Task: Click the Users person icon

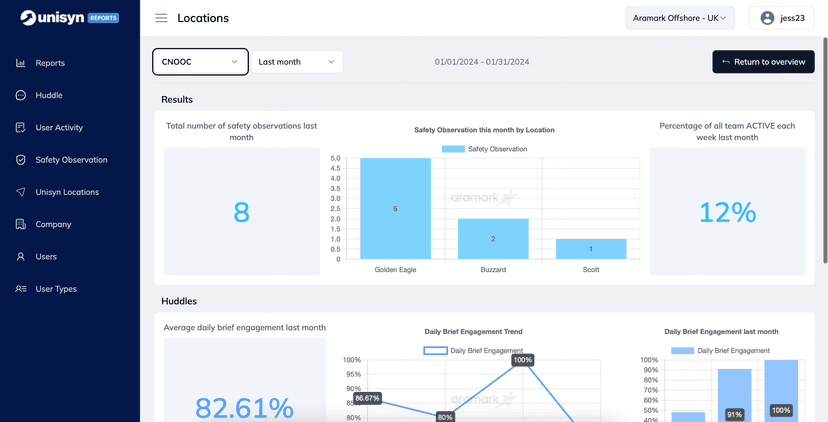Action: (x=21, y=257)
